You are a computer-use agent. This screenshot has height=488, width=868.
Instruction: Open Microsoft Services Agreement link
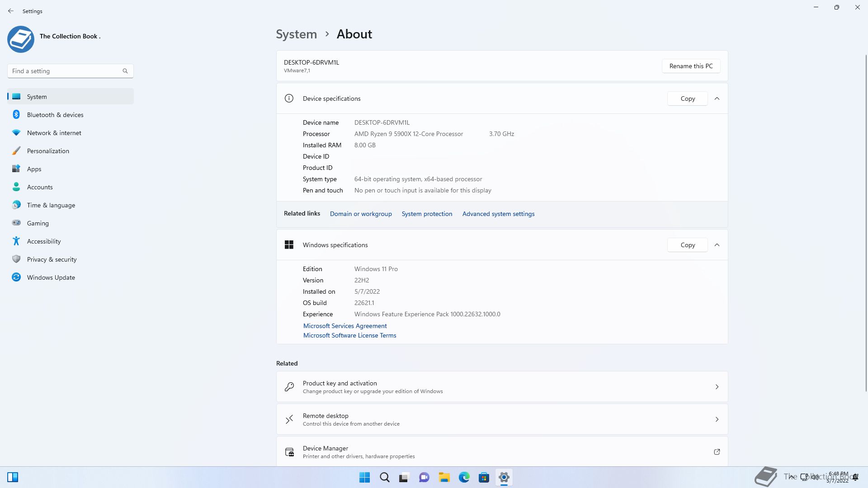(345, 326)
